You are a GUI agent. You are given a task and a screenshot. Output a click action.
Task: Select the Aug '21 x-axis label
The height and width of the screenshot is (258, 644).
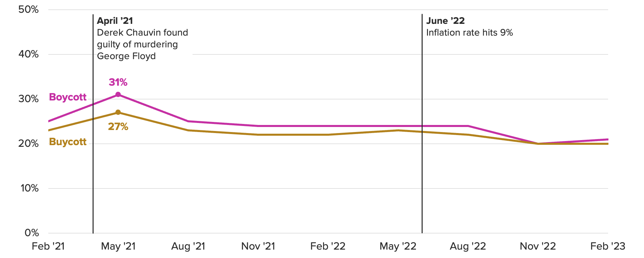pyautogui.click(x=188, y=246)
